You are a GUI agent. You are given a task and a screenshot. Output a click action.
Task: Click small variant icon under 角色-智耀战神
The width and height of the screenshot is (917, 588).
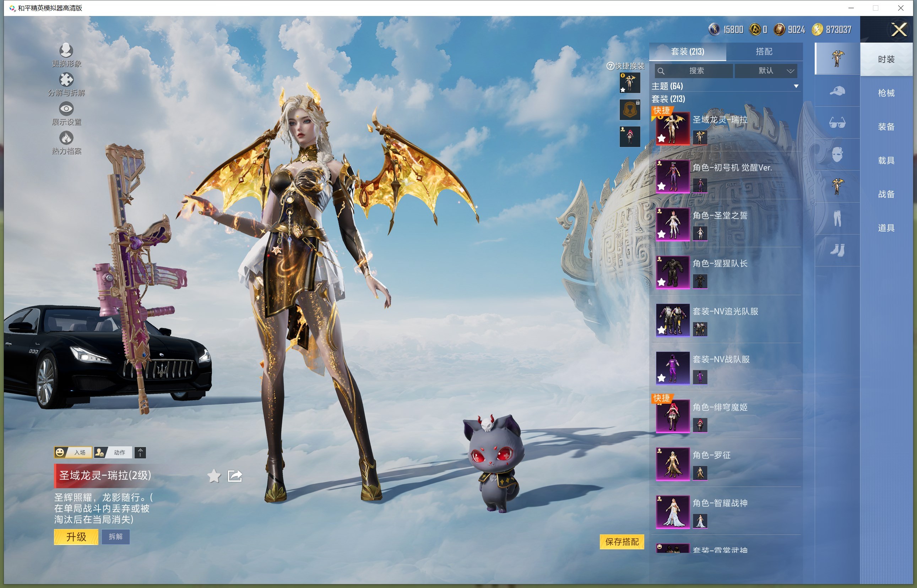pyautogui.click(x=700, y=521)
